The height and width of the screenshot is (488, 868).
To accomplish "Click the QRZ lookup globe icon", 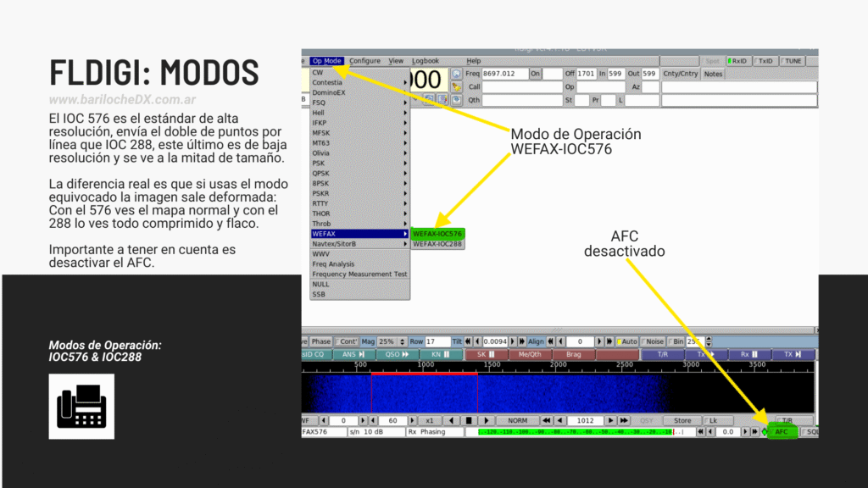I will point(456,74).
